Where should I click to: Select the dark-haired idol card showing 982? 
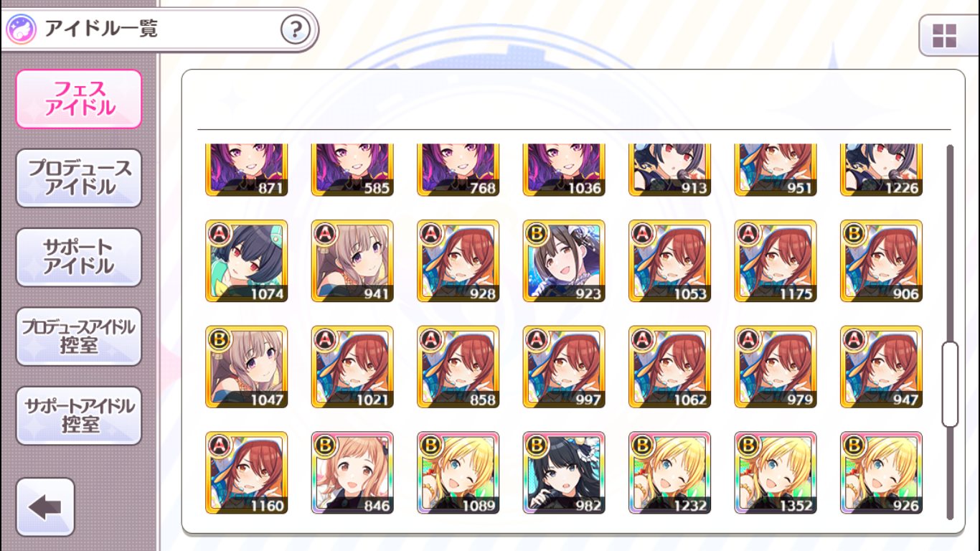(x=564, y=473)
